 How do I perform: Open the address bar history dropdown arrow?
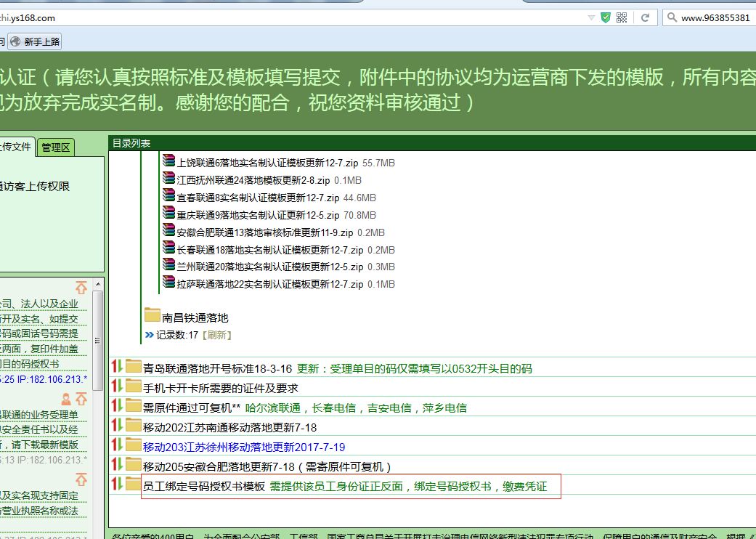pos(592,17)
